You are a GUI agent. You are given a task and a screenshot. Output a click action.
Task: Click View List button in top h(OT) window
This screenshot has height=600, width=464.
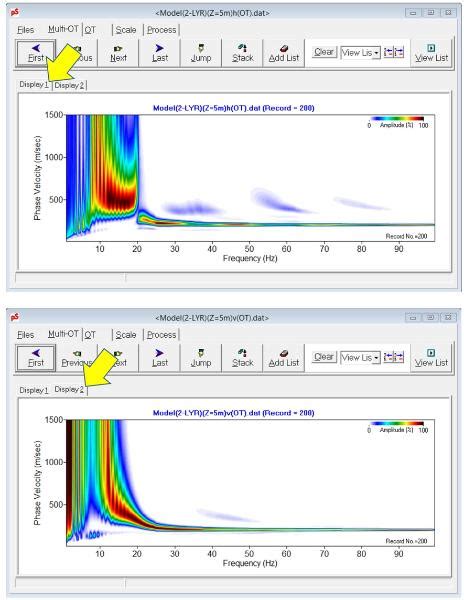[x=431, y=53]
